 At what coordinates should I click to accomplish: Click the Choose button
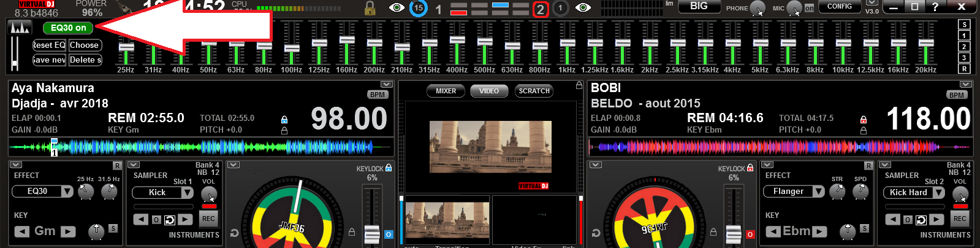pyautogui.click(x=85, y=45)
